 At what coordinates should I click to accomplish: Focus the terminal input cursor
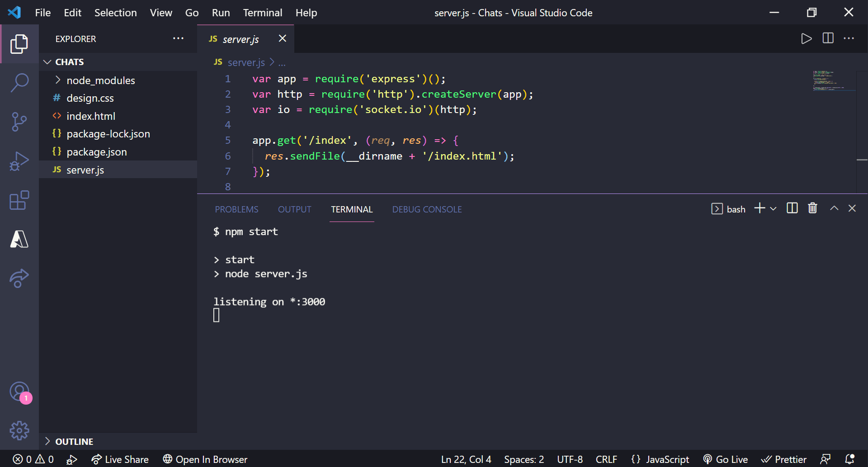tap(217, 315)
